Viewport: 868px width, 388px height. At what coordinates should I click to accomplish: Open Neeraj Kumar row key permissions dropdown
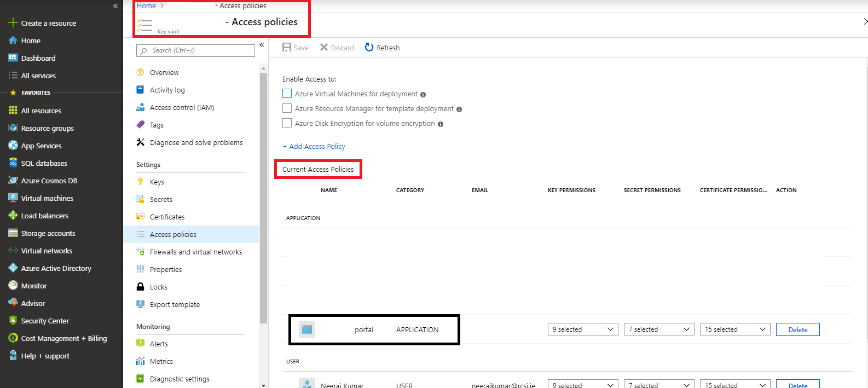point(583,384)
